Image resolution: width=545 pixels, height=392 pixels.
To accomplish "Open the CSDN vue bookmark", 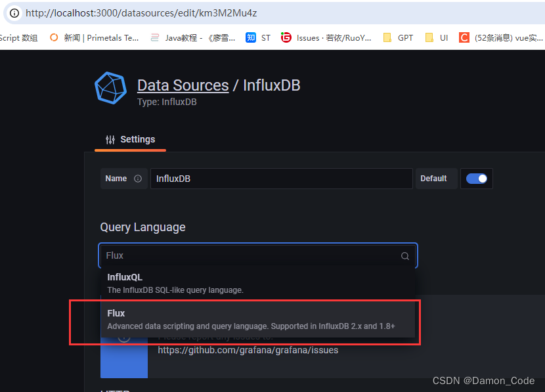I will pos(501,37).
